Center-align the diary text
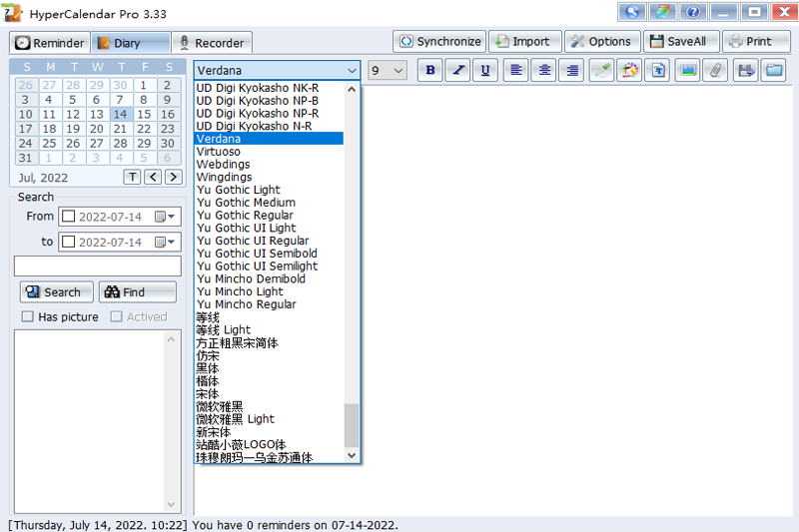 pos(544,70)
